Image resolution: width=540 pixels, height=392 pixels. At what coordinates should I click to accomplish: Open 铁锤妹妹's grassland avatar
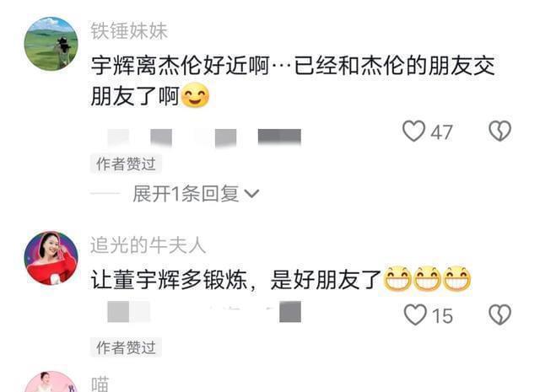[51, 44]
